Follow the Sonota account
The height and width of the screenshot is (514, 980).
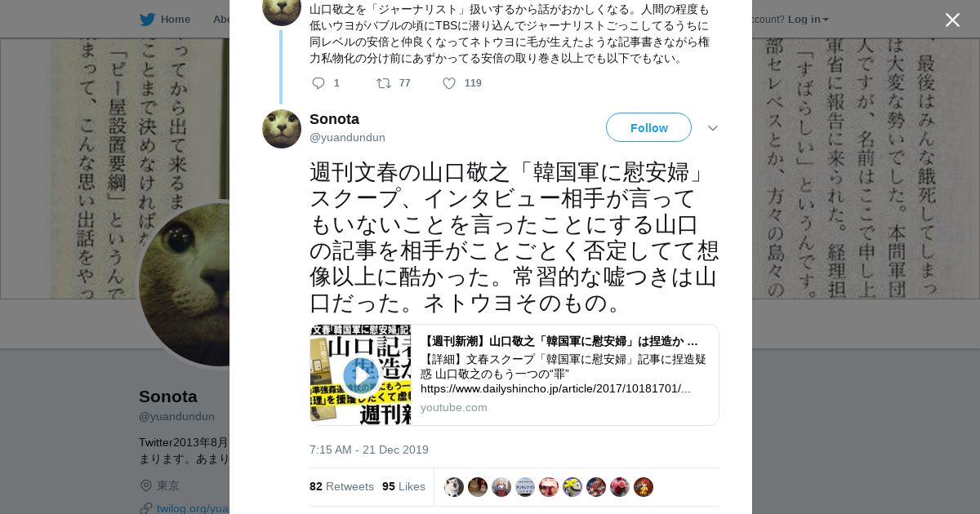(x=648, y=128)
